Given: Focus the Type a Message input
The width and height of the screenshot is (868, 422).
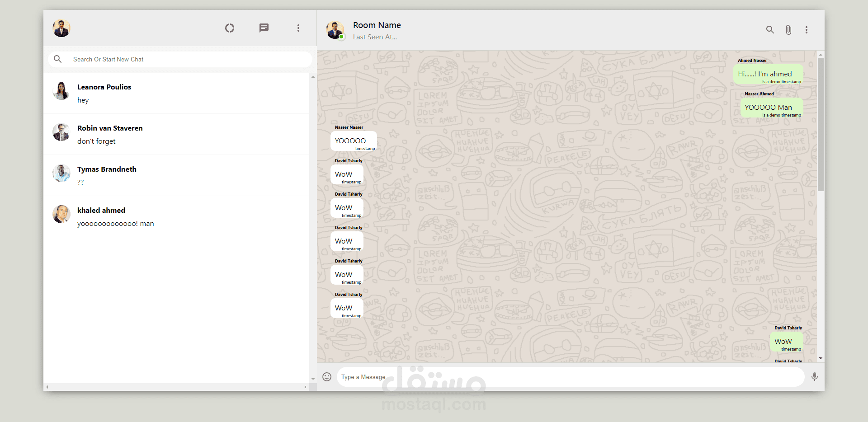Looking at the screenshot, I should pyautogui.click(x=571, y=377).
